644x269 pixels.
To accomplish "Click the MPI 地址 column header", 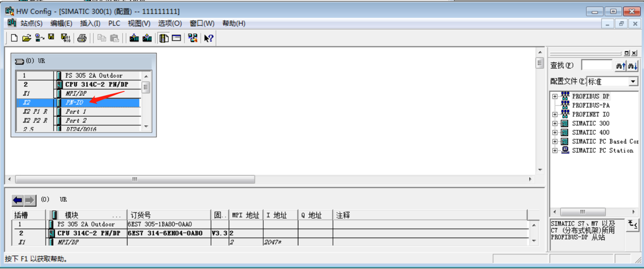I will point(246,215).
